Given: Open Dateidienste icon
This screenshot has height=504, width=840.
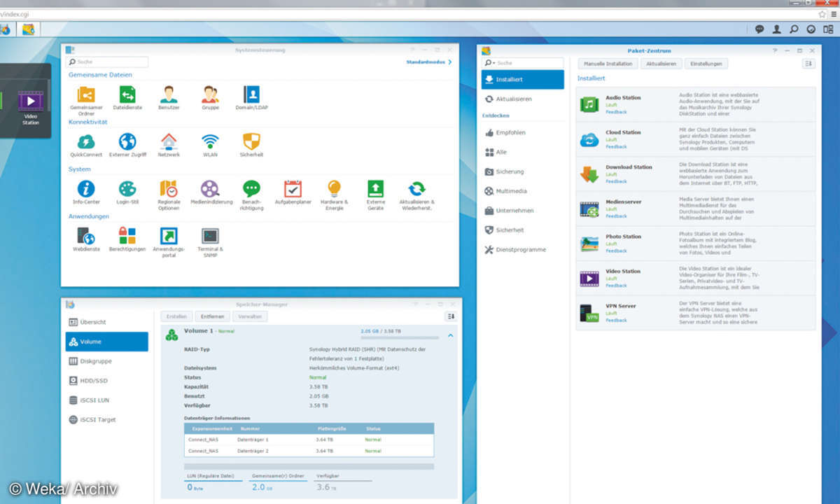Looking at the screenshot, I should pos(127,94).
